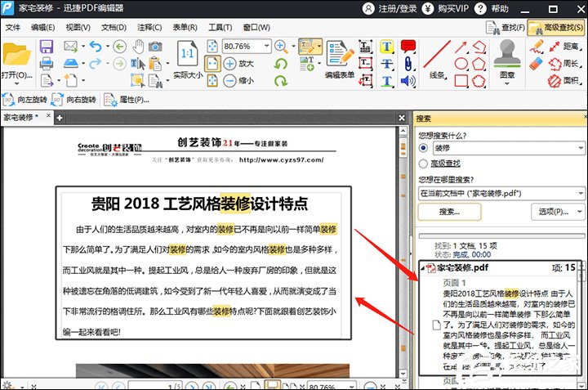Click the snapshot camera tool
588x390 pixels.
(155, 47)
